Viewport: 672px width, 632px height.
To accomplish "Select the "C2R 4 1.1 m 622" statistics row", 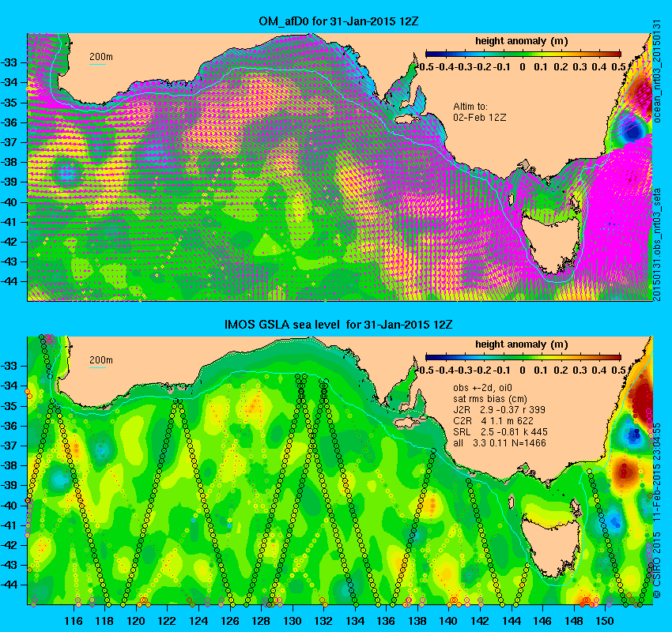I will click(493, 421).
